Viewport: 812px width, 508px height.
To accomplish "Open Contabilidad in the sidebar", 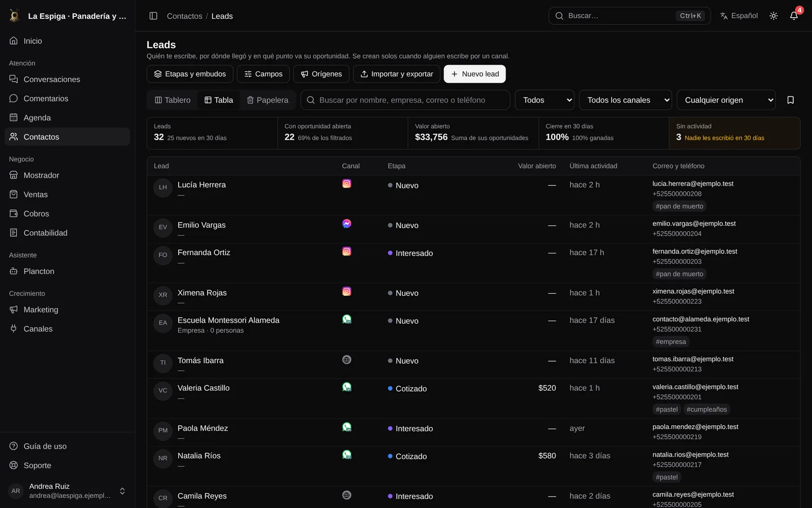I will click(67, 233).
